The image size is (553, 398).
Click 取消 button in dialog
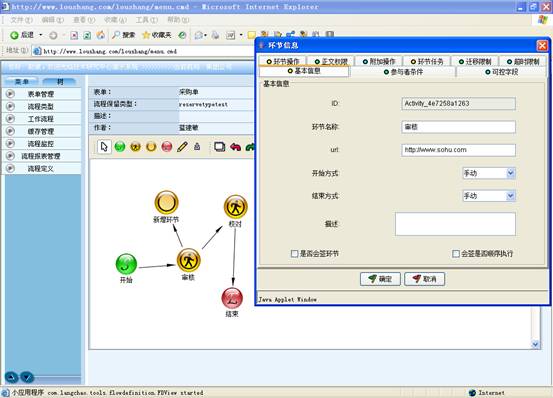pyautogui.click(x=425, y=279)
